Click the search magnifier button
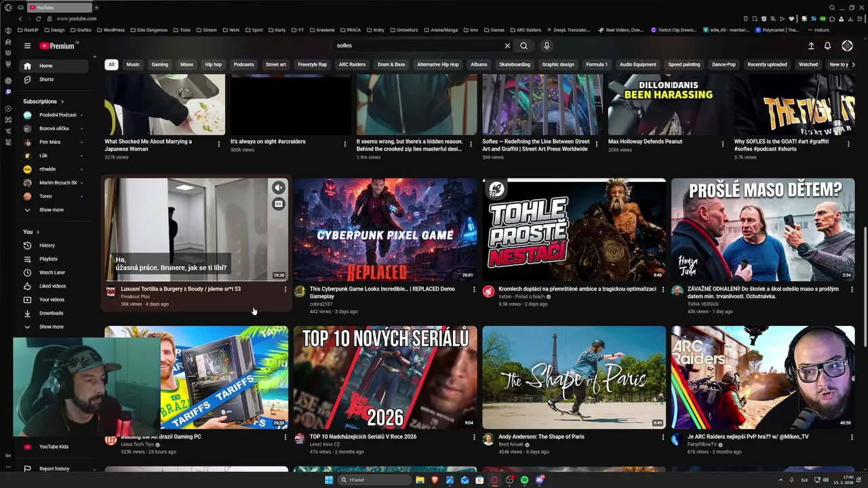This screenshot has width=868, height=488. (x=524, y=46)
